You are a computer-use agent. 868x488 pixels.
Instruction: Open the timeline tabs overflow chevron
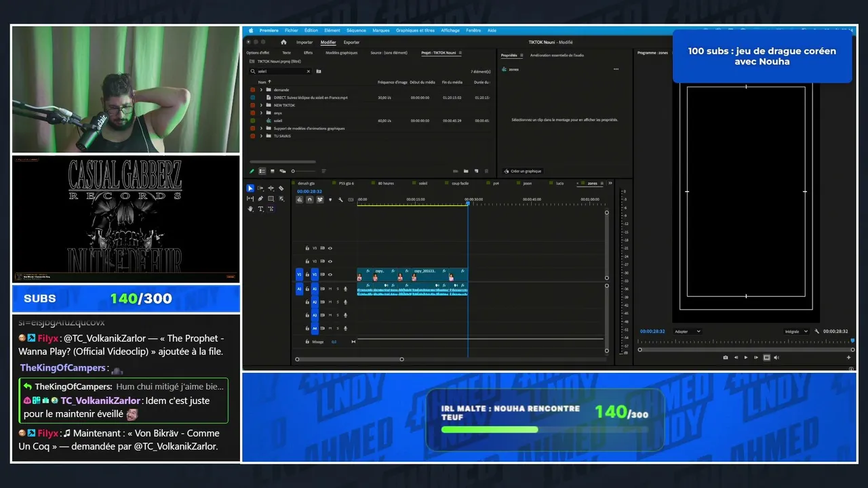[610, 183]
